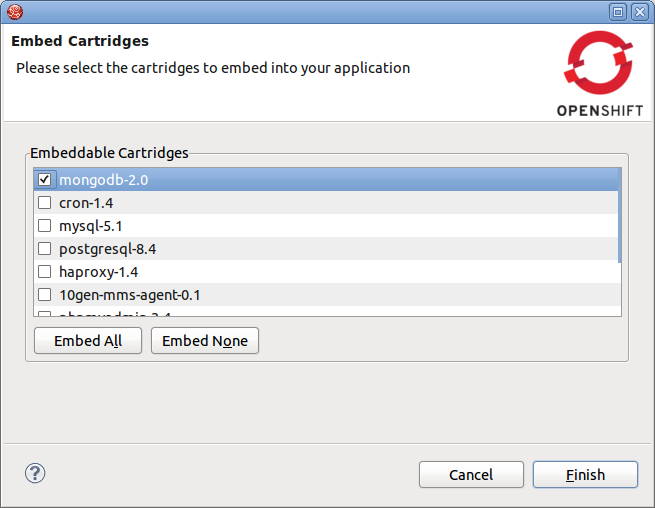This screenshot has width=655, height=508.
Task: Check the 10gen-mms-agent-0.1 checkbox
Action: tap(44, 295)
